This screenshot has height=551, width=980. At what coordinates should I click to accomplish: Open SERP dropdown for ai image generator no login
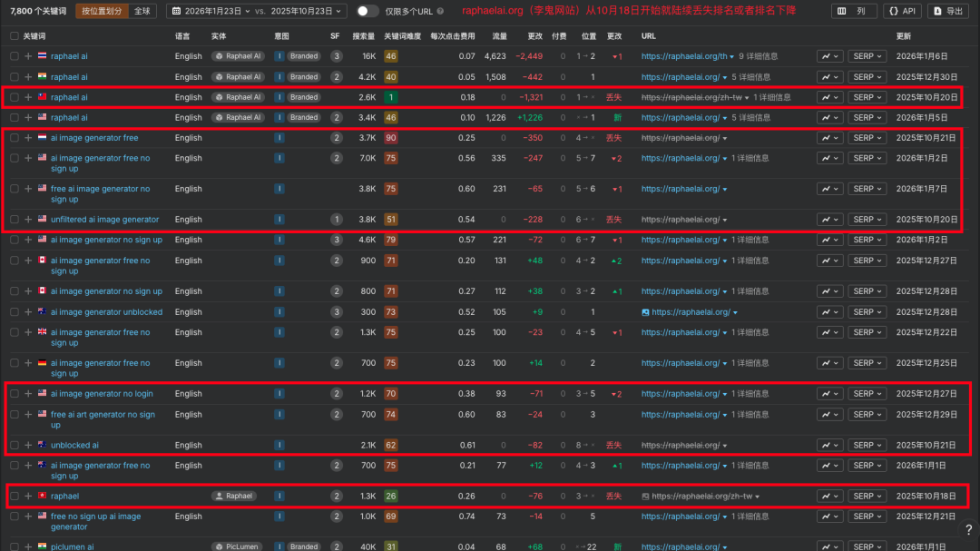point(867,394)
